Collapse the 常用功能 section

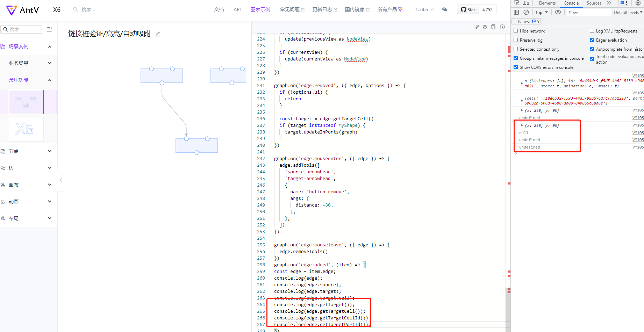(49, 80)
